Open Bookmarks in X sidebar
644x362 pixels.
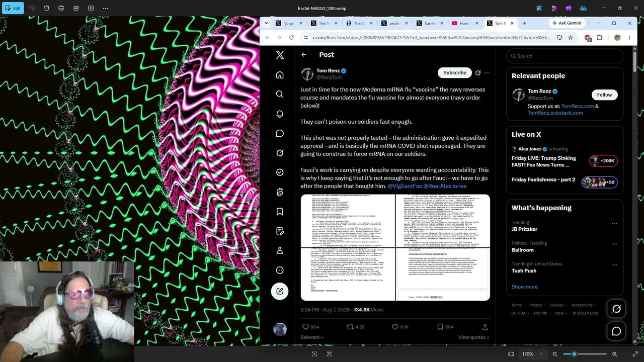coord(280,212)
